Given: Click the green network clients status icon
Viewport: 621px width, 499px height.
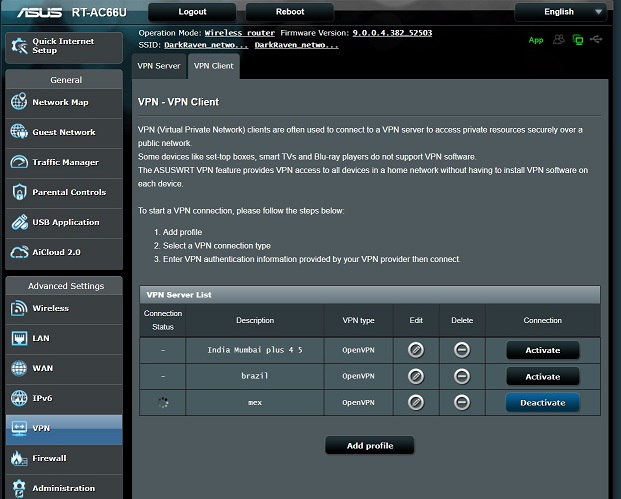Looking at the screenshot, I should (578, 40).
